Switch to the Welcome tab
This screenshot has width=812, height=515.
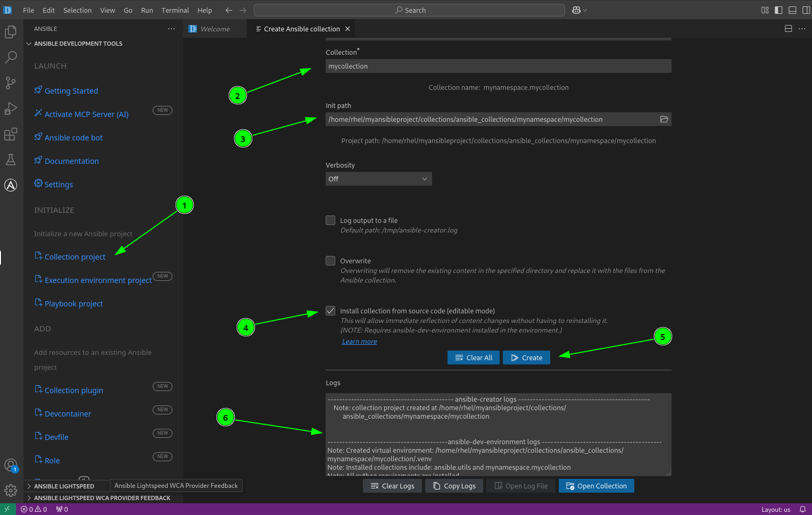[x=215, y=29]
